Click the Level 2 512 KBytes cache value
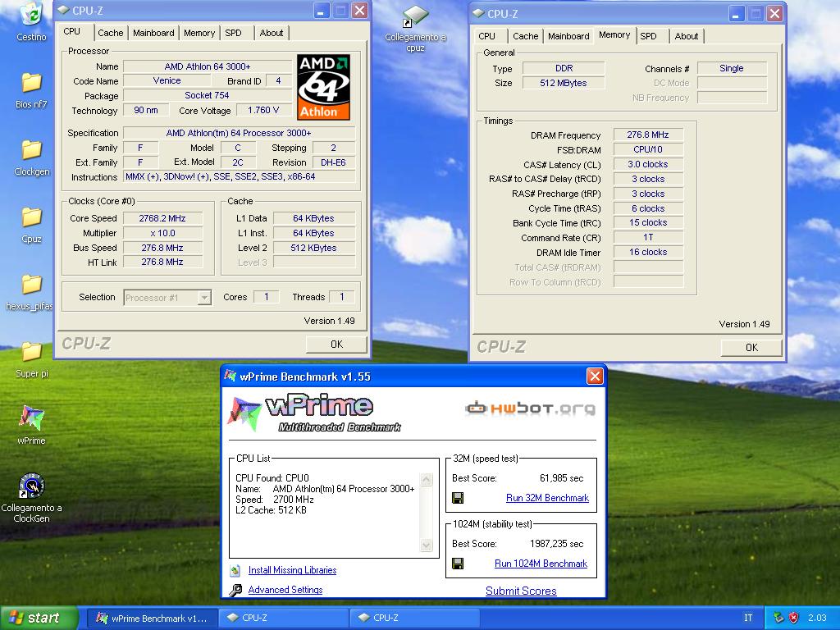This screenshot has width=840, height=630. coord(313,248)
